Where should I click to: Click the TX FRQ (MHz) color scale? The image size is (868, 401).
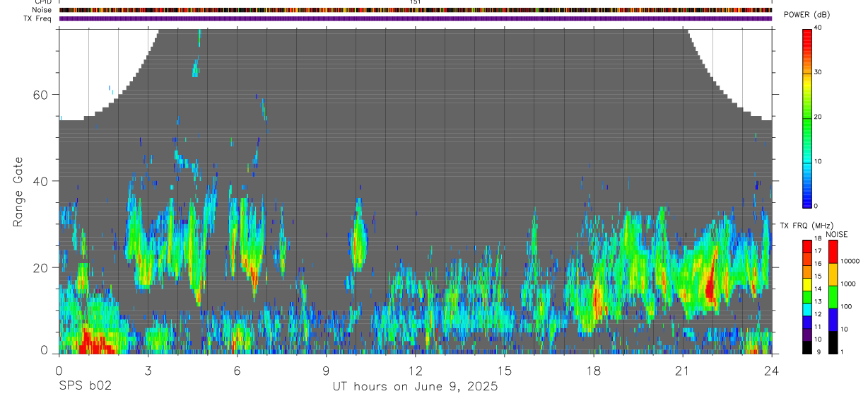(x=807, y=297)
